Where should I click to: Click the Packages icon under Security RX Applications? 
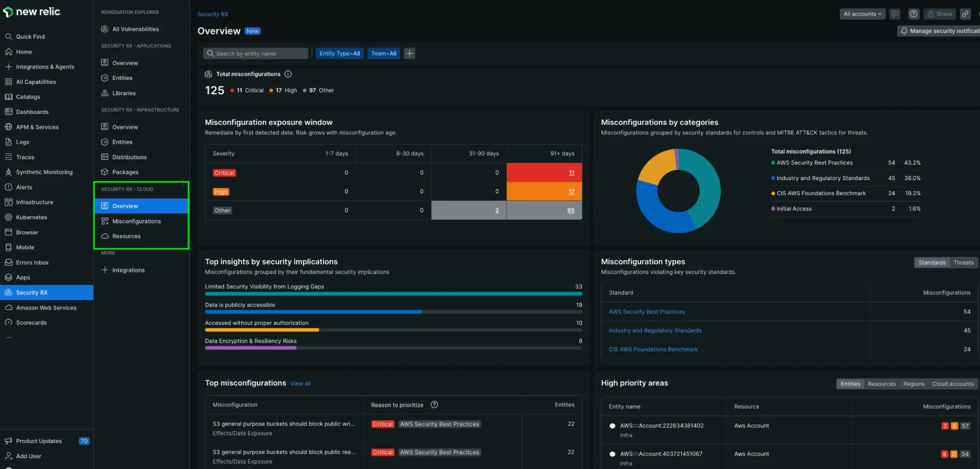[x=104, y=172]
